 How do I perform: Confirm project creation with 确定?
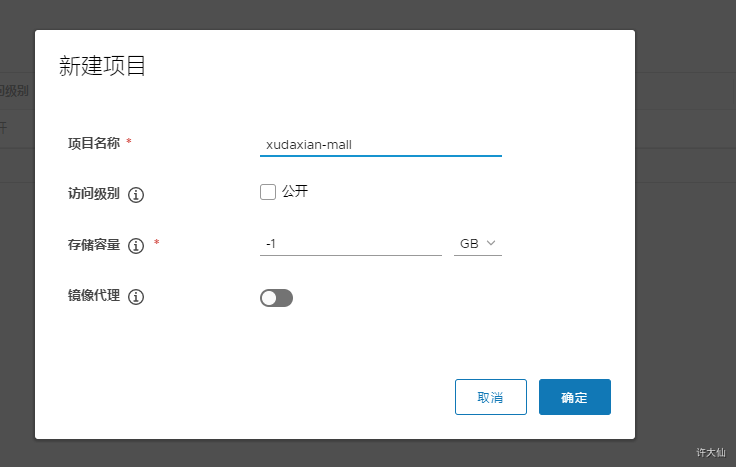point(575,397)
